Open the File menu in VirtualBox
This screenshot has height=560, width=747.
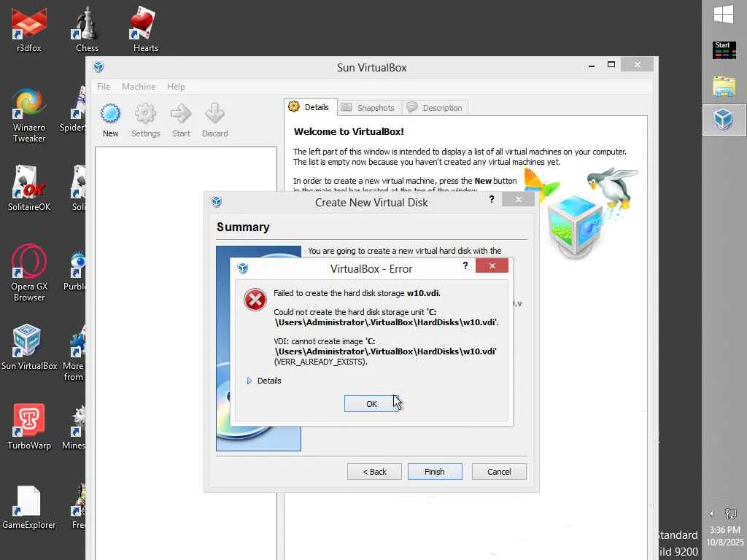(x=104, y=87)
